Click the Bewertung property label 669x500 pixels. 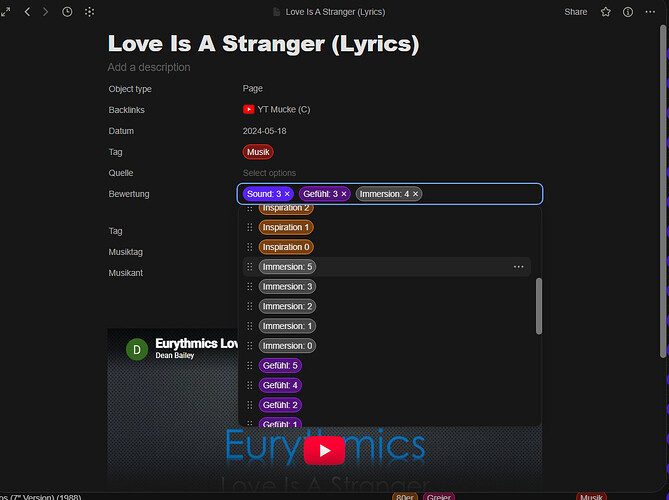(x=129, y=194)
